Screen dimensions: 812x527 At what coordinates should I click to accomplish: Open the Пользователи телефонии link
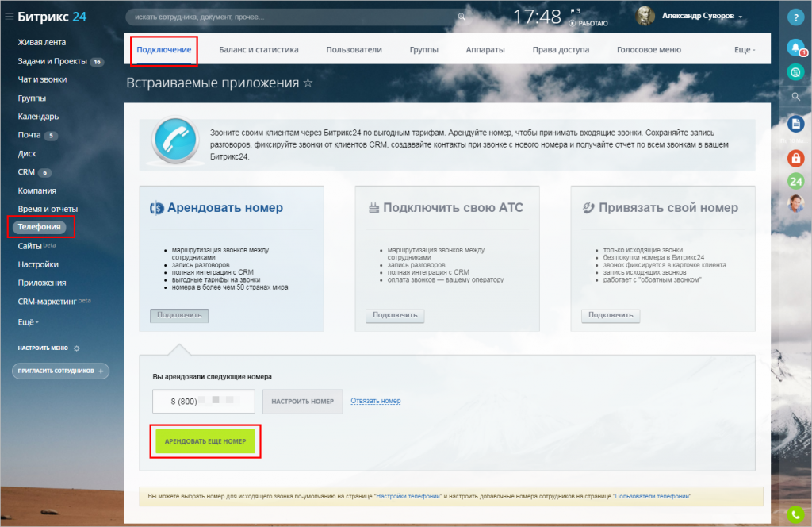(x=652, y=496)
